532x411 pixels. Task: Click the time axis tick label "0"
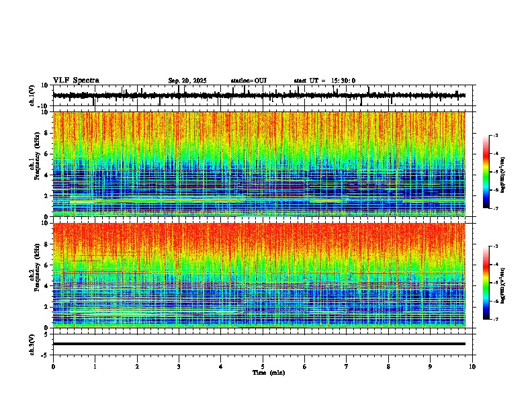(x=53, y=367)
